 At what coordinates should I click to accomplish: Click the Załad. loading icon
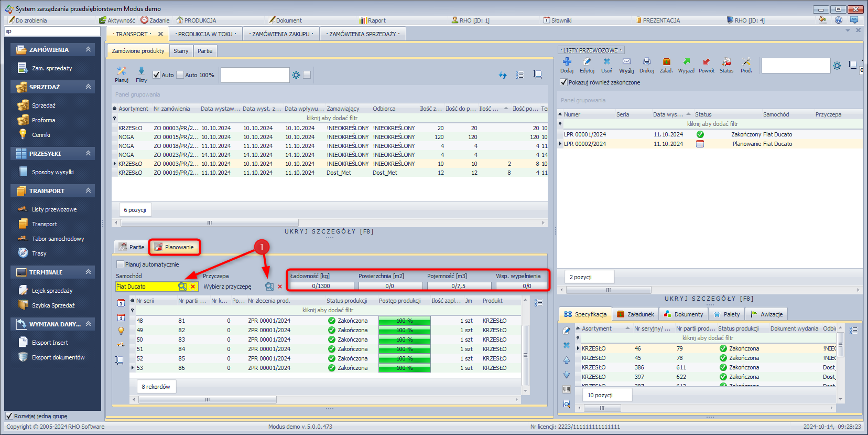coord(666,62)
